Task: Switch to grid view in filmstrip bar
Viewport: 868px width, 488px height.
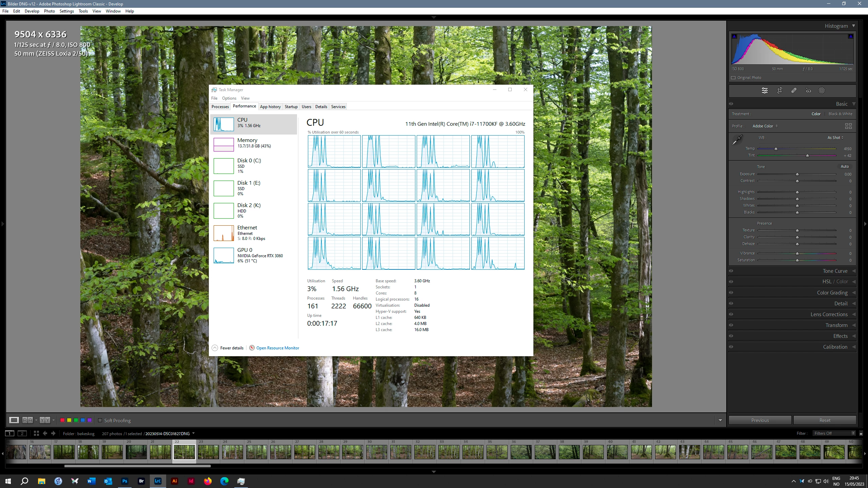Action: pyautogui.click(x=36, y=433)
